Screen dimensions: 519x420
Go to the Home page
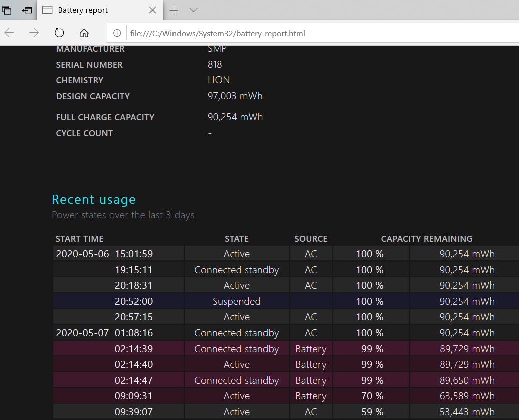[84, 33]
